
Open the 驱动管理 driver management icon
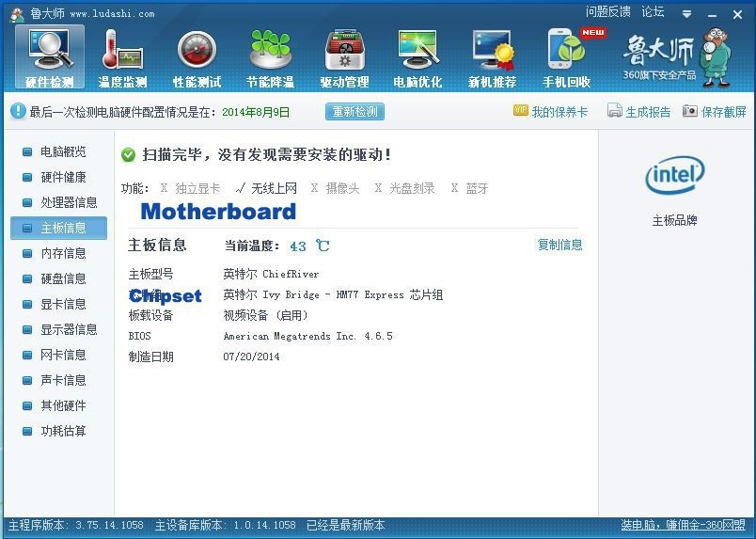tap(344, 57)
